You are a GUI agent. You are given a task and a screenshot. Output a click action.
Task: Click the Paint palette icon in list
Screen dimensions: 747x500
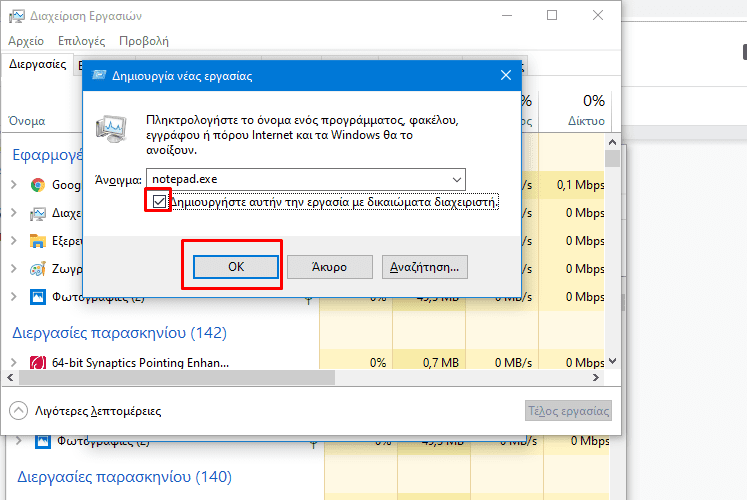coord(38,269)
